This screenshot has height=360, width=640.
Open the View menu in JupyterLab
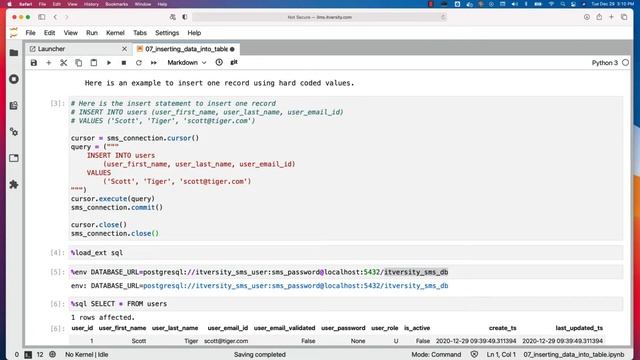point(71,33)
